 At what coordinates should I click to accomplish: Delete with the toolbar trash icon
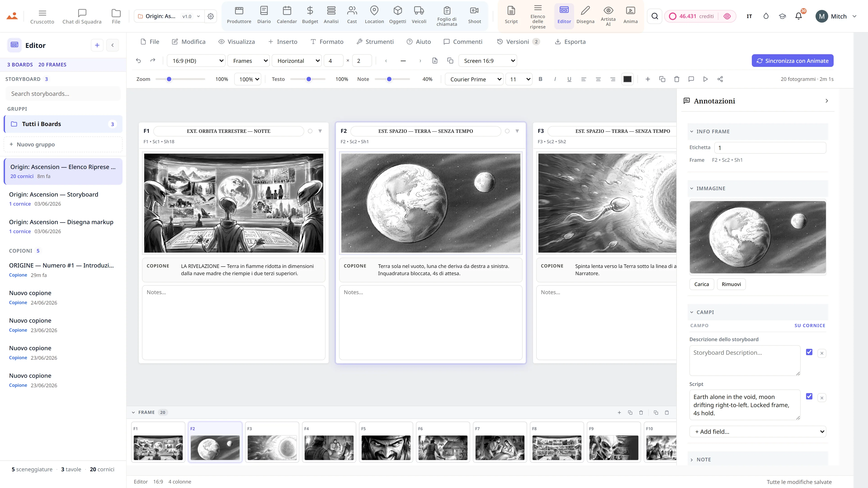point(676,79)
